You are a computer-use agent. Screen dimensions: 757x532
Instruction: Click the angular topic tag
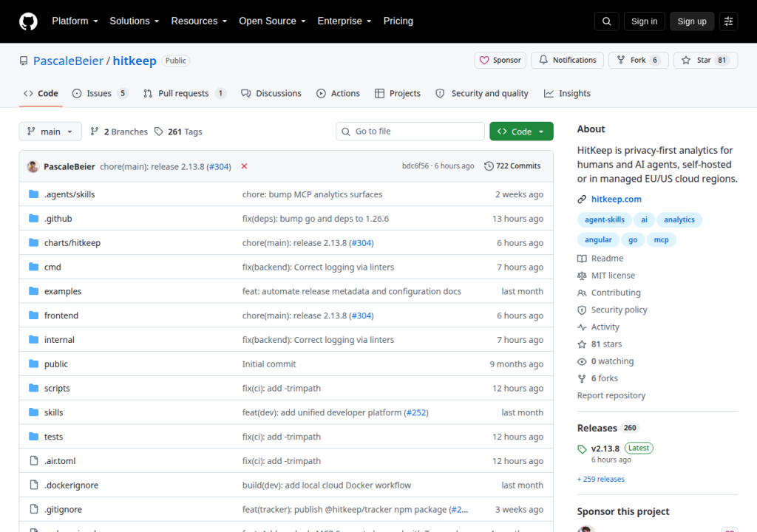pyautogui.click(x=598, y=240)
